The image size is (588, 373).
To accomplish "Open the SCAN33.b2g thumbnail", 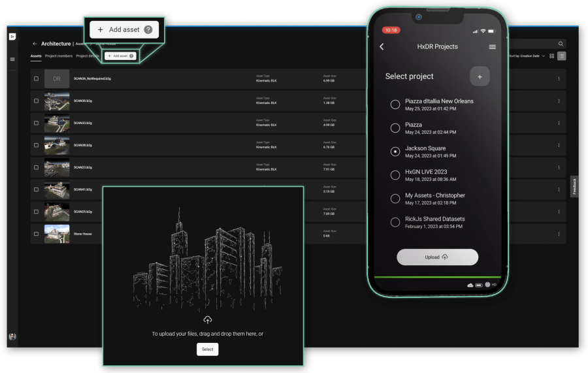I will pyautogui.click(x=57, y=123).
